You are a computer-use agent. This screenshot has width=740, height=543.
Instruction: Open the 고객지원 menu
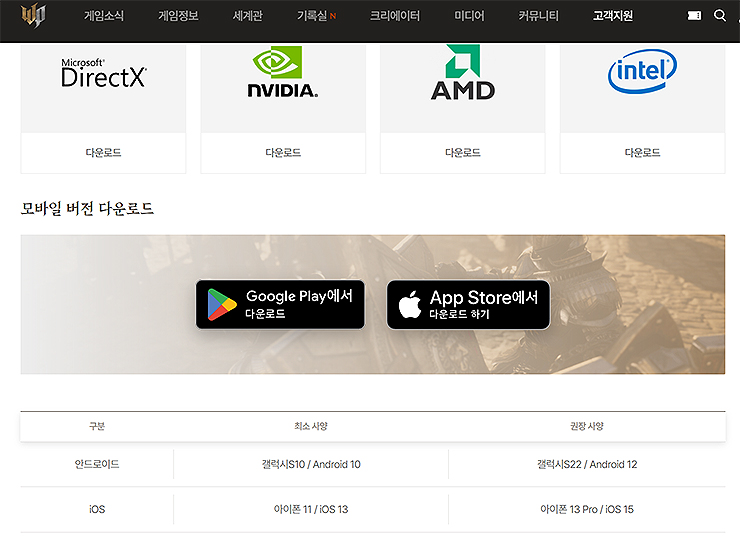613,16
